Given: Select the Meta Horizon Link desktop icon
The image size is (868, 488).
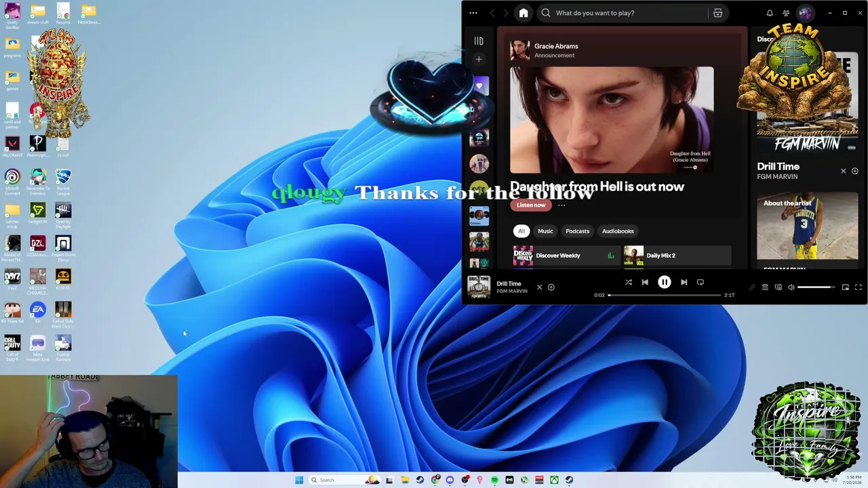Looking at the screenshot, I should 38,348.
